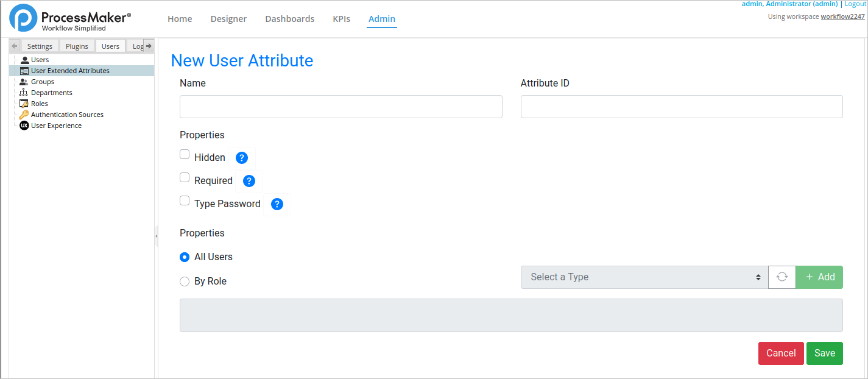Screen dimensions: 868x379
Task: Open the Designer menu
Action: pyautogui.click(x=228, y=19)
